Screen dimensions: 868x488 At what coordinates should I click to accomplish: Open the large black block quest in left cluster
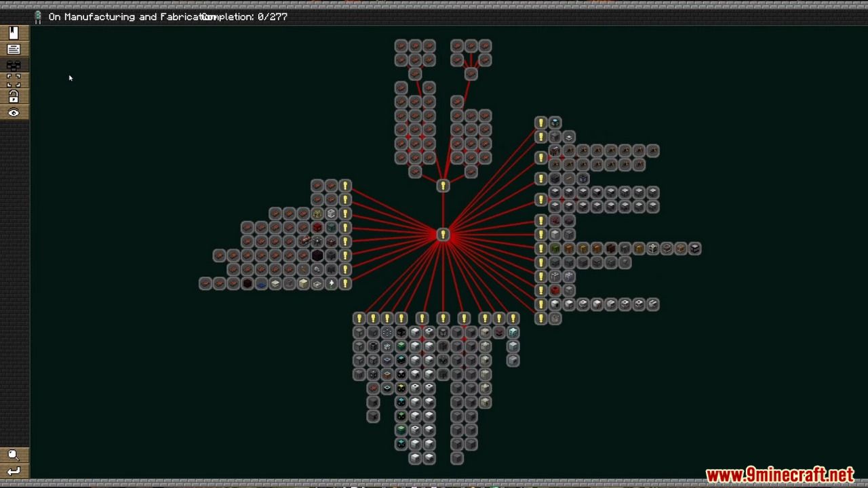[317, 256]
